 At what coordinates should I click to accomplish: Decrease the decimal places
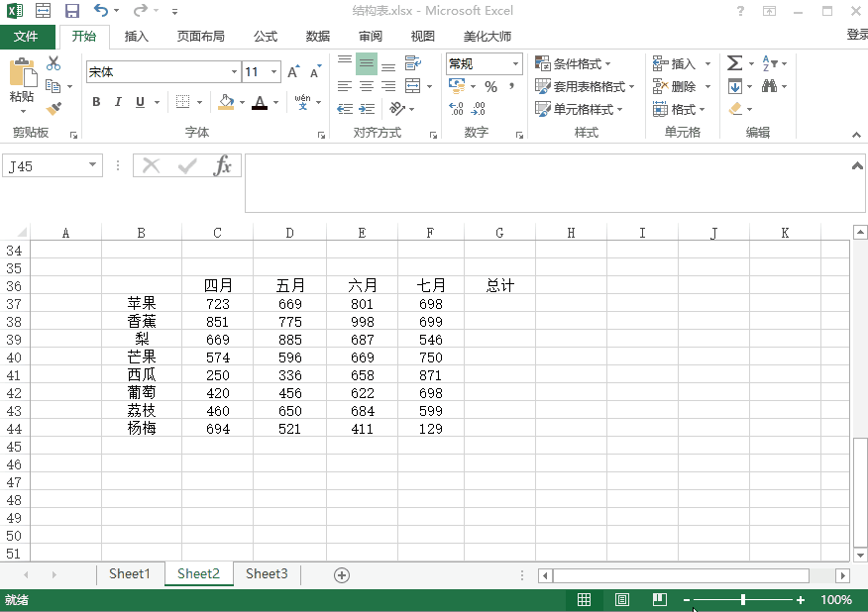[x=479, y=109]
